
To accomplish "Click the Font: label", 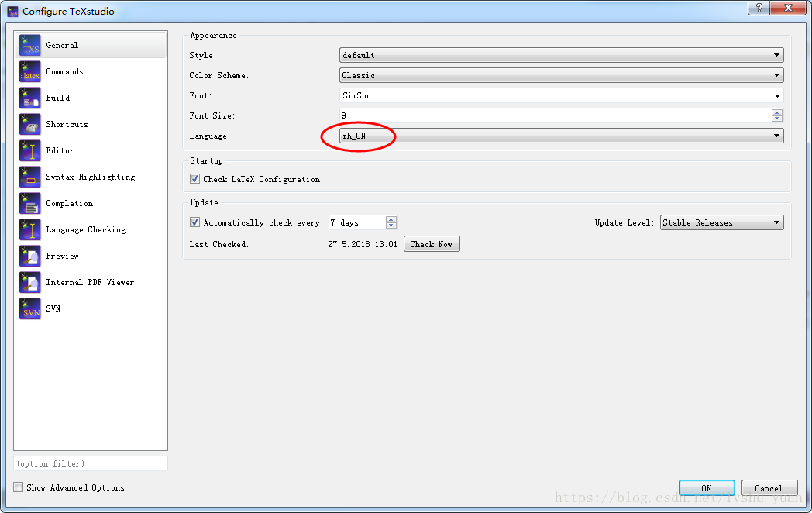I will (201, 95).
